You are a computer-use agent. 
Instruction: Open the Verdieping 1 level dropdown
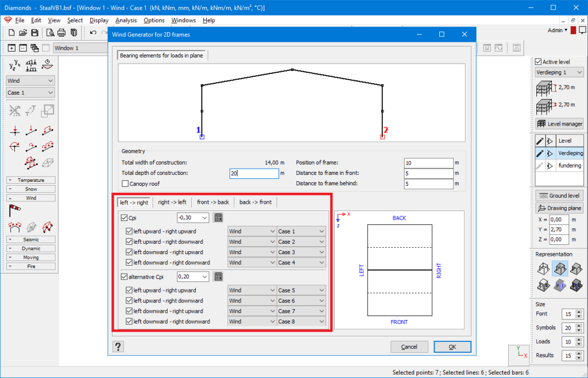coord(559,73)
